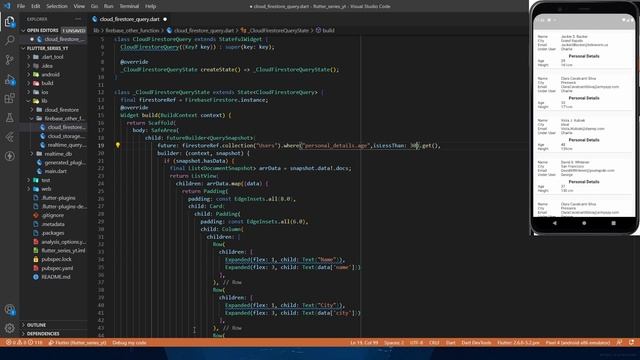
Task: Click the lightbulb quick-fix icon on line 19
Action: [x=118, y=145]
